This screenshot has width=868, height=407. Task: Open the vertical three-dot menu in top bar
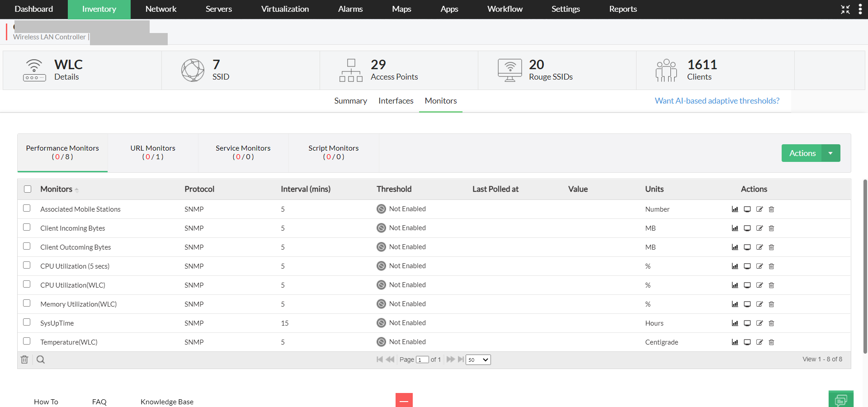[x=860, y=9]
